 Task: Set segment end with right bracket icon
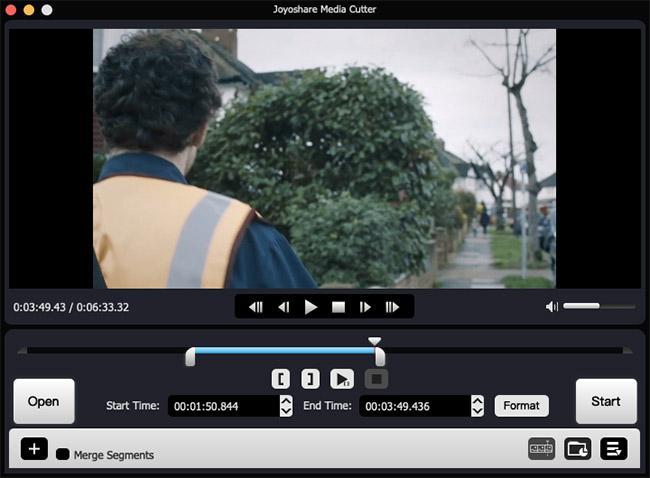point(310,379)
